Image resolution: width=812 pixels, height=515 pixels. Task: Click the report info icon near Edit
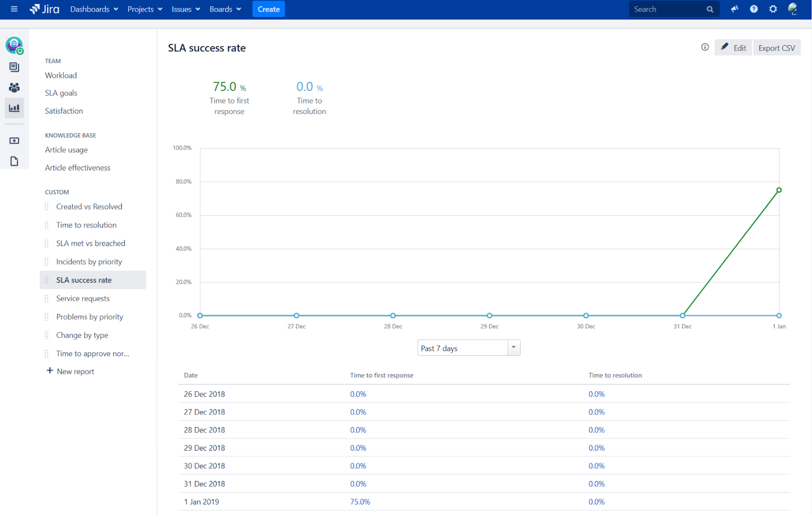click(x=704, y=47)
